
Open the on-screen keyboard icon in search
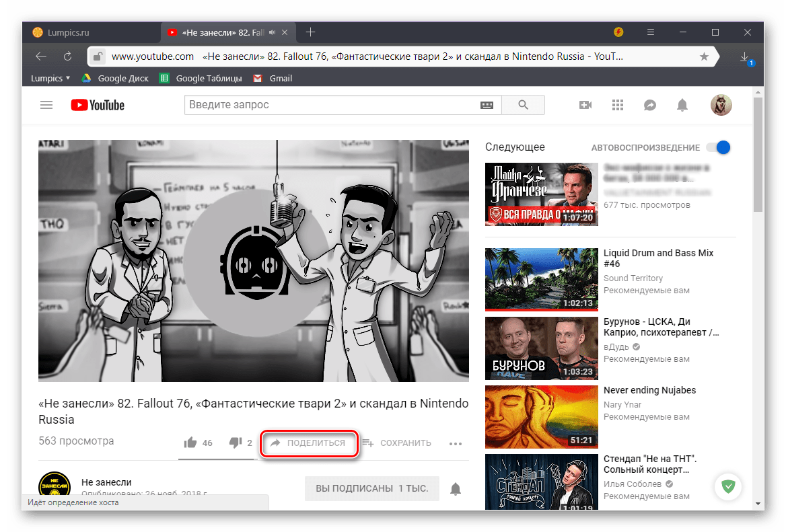487,105
